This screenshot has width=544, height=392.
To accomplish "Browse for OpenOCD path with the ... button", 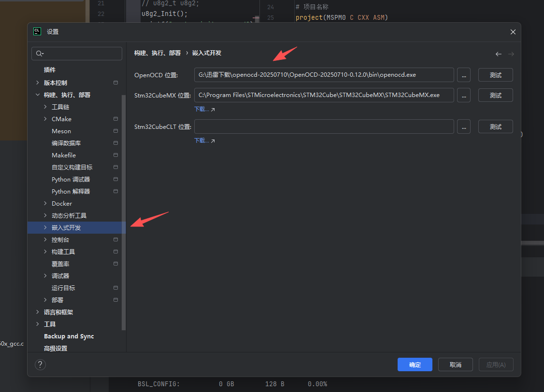I will [464, 75].
